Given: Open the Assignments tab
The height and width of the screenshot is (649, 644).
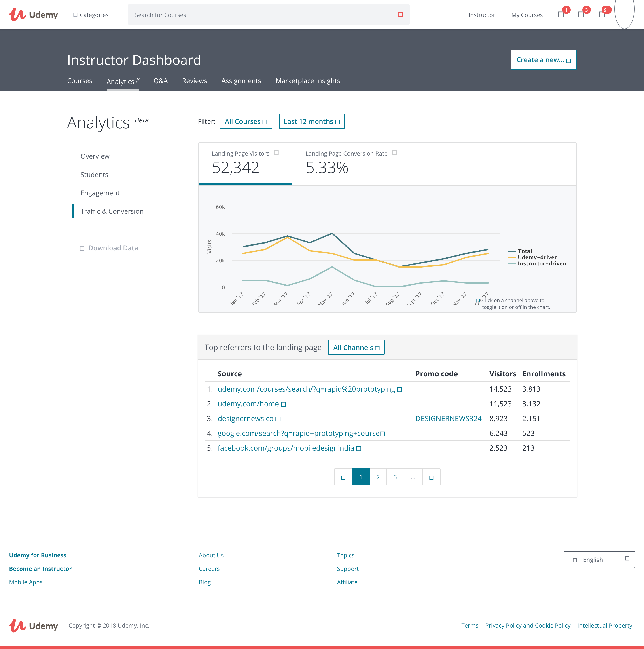Looking at the screenshot, I should click(x=241, y=81).
